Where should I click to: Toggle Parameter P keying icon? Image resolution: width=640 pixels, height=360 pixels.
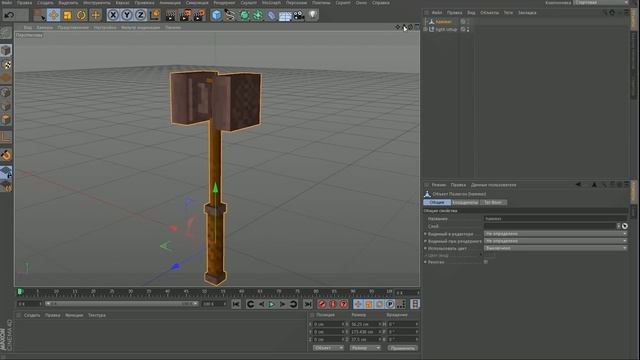tap(390, 304)
